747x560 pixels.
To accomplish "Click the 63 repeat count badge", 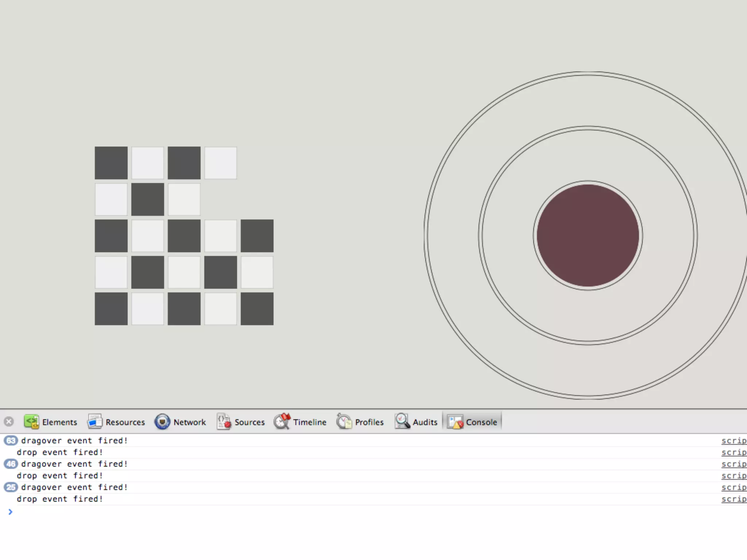I will tap(11, 440).
